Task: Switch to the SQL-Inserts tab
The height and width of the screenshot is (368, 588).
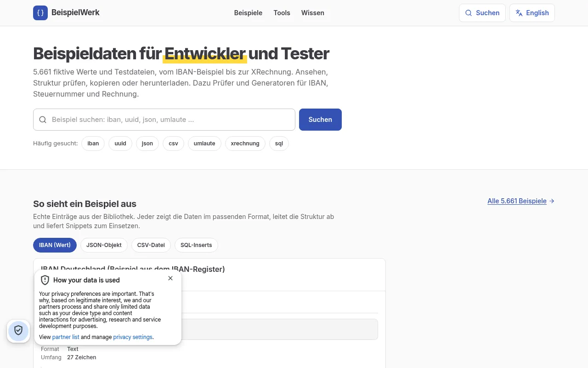Action: click(196, 245)
